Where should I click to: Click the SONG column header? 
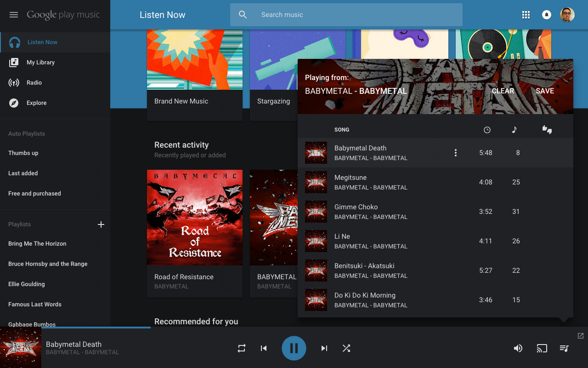pyautogui.click(x=342, y=130)
